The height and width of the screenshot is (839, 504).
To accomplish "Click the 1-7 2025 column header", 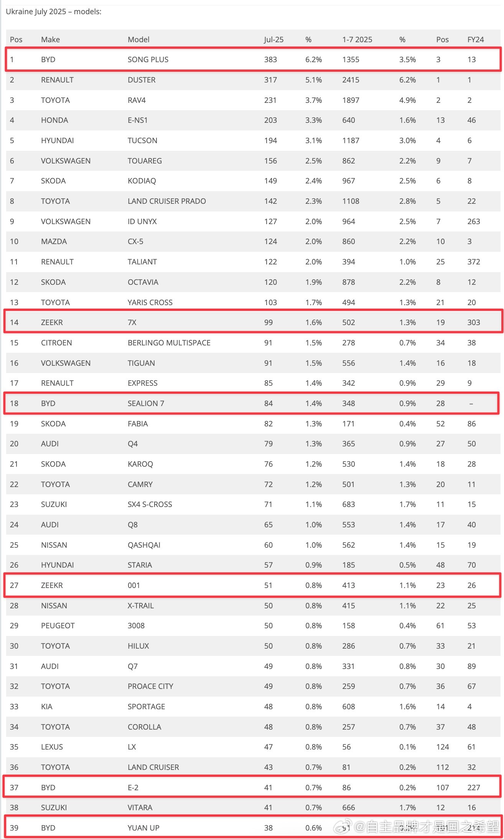I will pyautogui.click(x=357, y=40).
